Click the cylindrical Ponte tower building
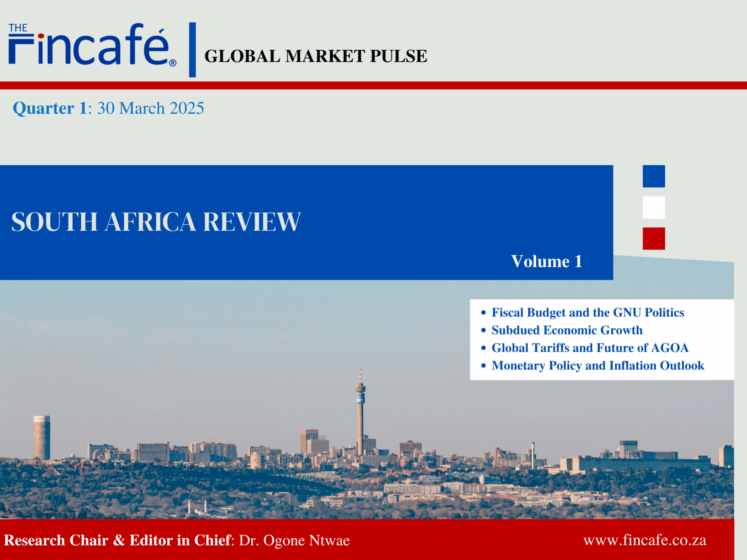747x560 pixels. tap(41, 437)
